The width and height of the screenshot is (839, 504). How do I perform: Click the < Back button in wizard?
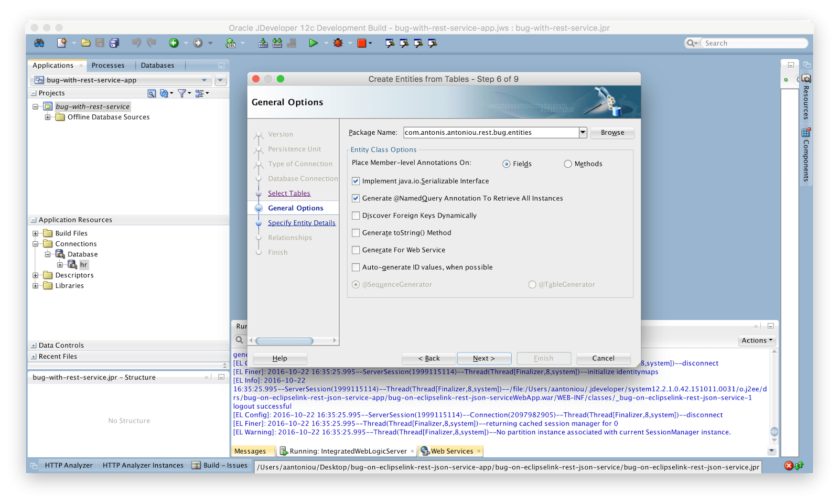pos(429,358)
